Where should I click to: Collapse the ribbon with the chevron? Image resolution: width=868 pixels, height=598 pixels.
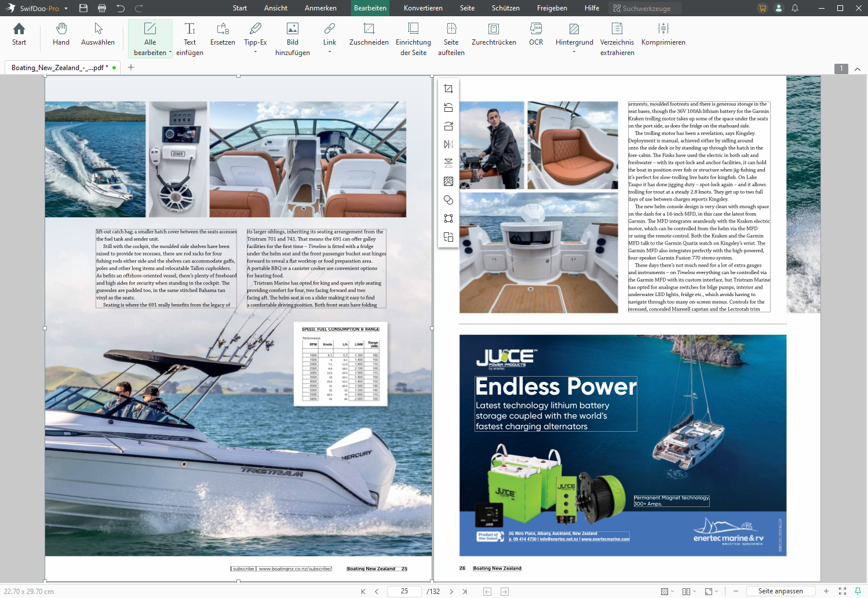858,69
